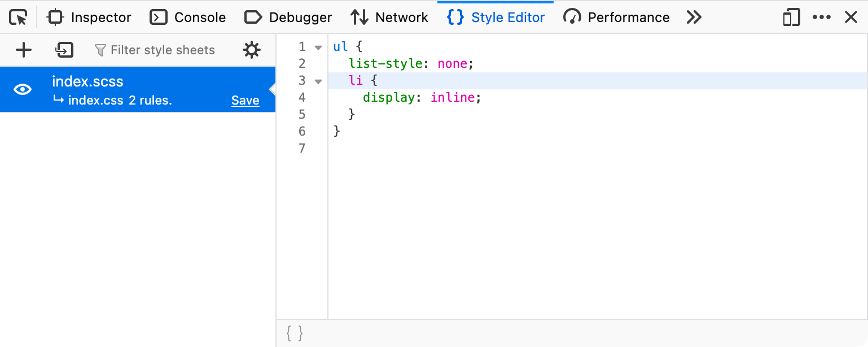Import a style sheet from file
The width and height of the screenshot is (868, 347).
click(64, 50)
